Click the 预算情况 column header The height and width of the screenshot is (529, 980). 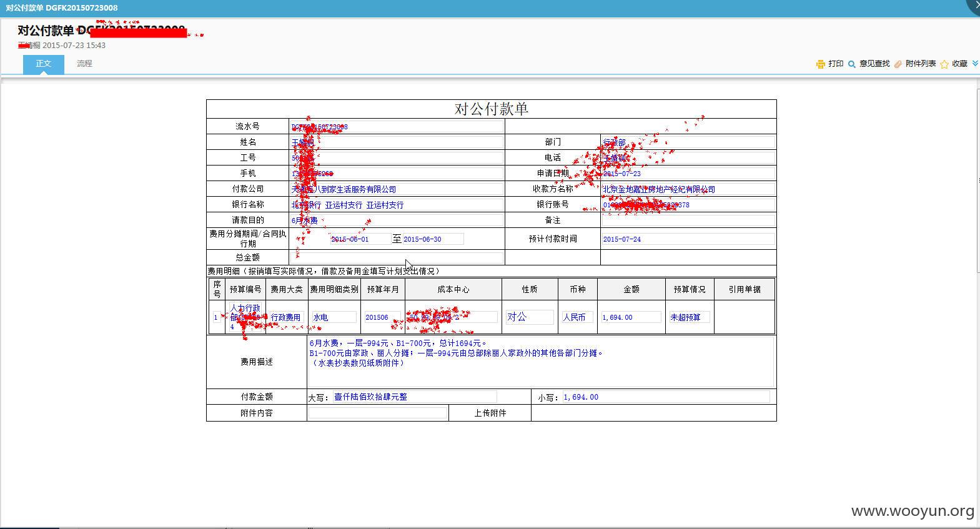[x=690, y=289]
